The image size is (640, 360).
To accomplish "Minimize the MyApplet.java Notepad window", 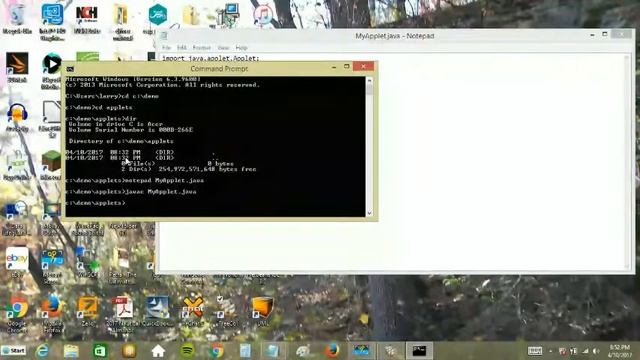I will (x=592, y=36).
